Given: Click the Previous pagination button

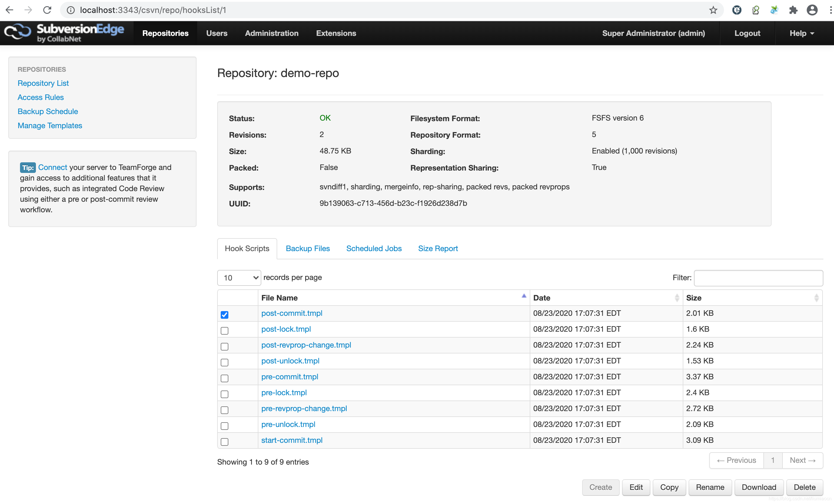Looking at the screenshot, I should (x=736, y=460).
